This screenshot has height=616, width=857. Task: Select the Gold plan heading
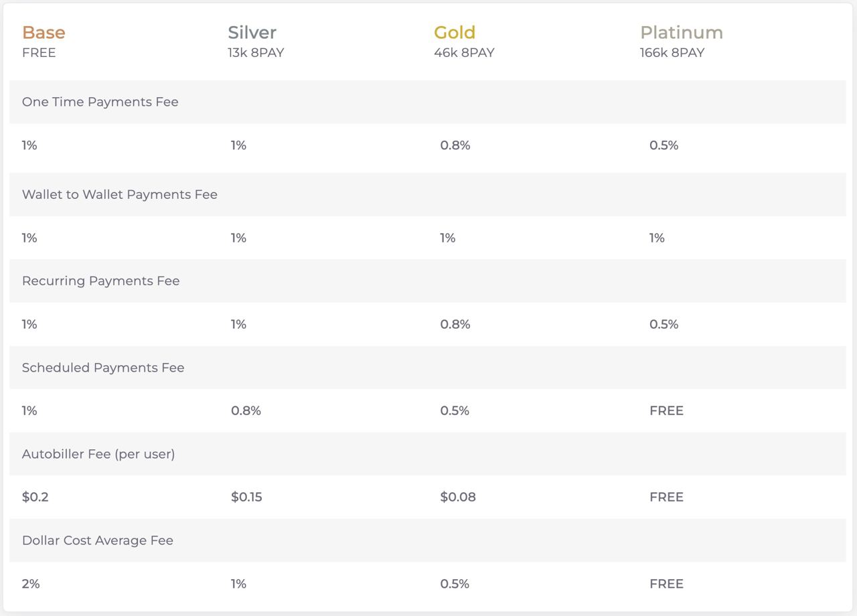455,32
